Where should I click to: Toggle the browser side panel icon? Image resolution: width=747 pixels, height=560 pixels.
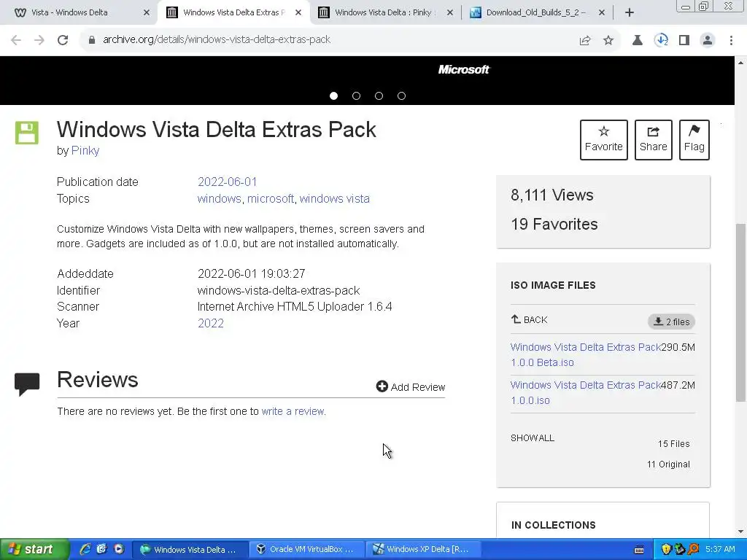pos(684,41)
